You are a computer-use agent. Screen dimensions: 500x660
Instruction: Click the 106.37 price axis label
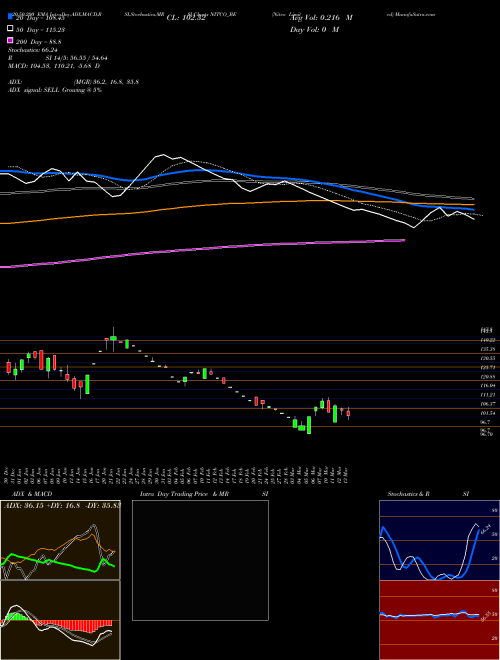click(486, 403)
